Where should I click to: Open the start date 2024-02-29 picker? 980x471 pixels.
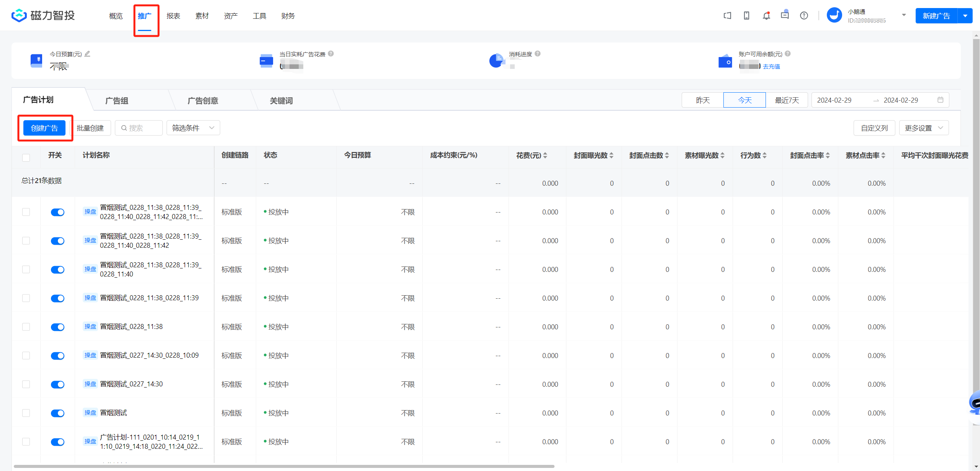(x=834, y=100)
